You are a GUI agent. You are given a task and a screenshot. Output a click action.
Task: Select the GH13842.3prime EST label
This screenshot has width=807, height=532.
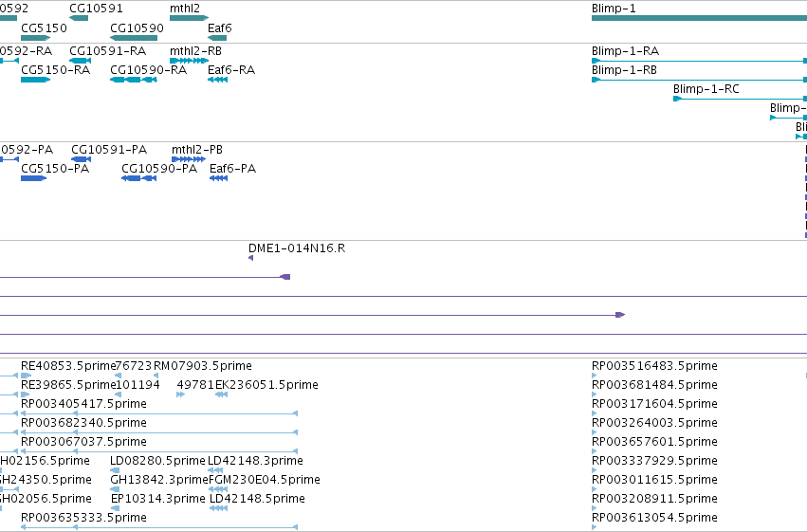point(159,480)
